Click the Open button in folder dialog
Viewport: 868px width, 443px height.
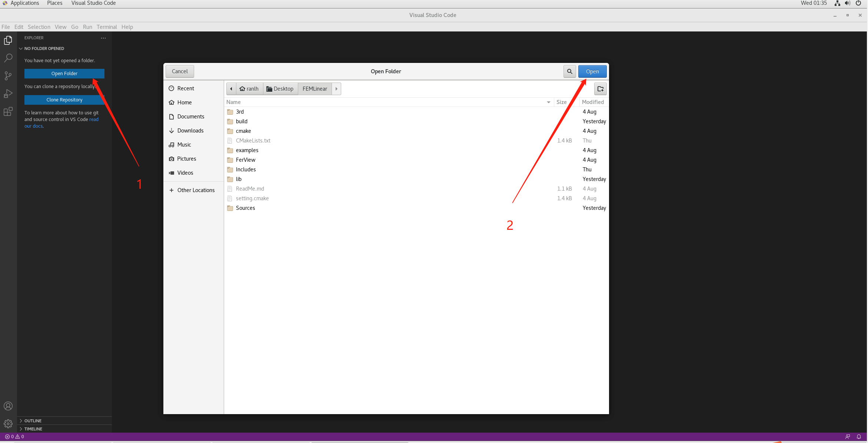[592, 71]
